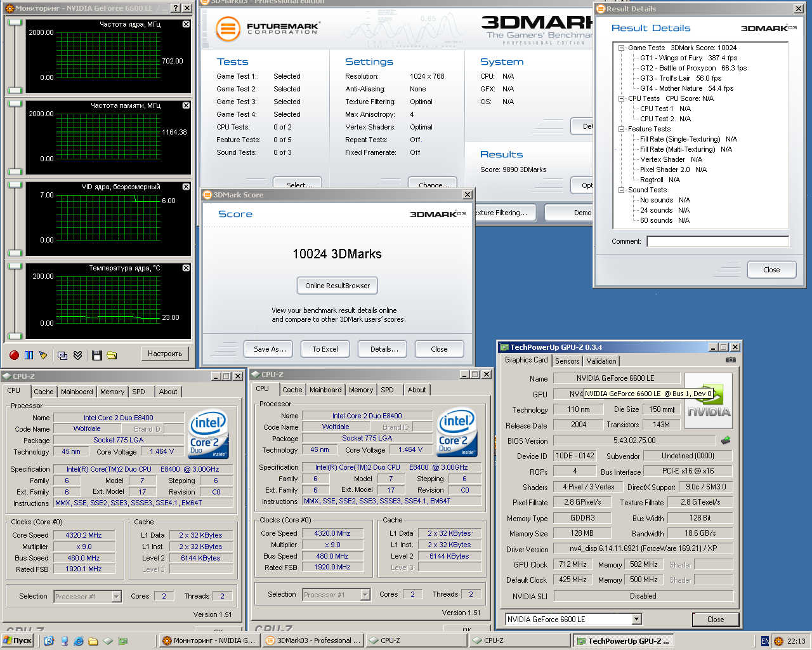Click the EN language indicator in system tray
This screenshot has width=812, height=650.
click(x=765, y=641)
